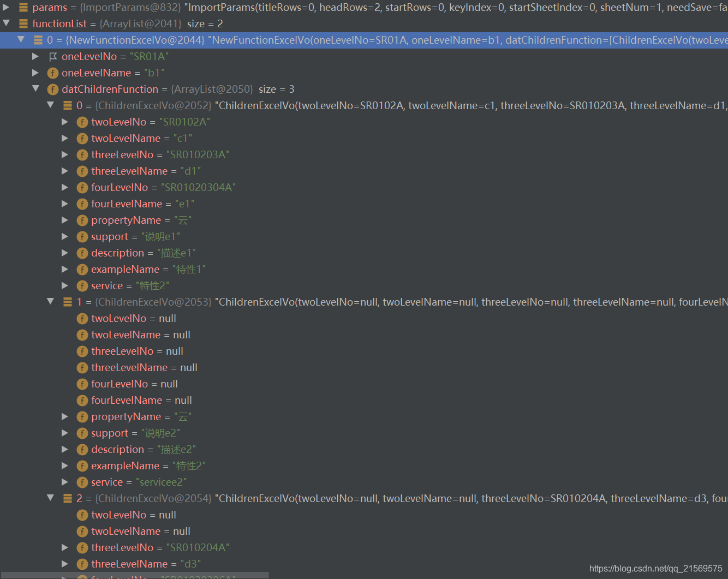Click field icon of service "特性2"

pyautogui.click(x=82, y=286)
